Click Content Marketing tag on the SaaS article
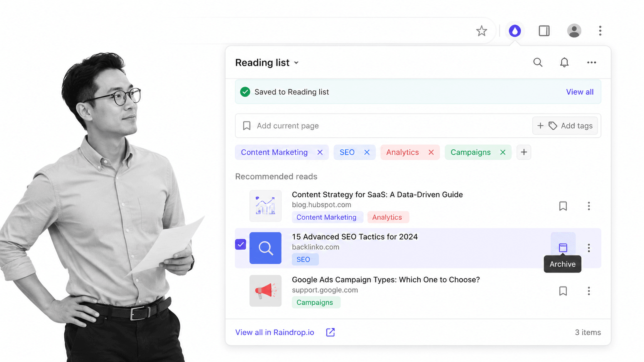 click(327, 217)
